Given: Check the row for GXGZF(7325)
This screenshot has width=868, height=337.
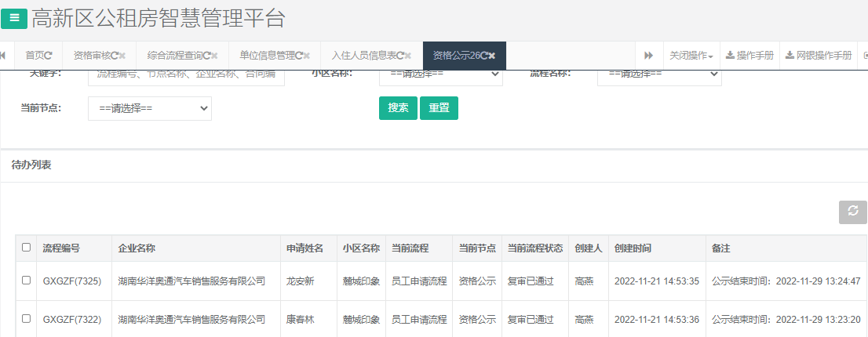Looking at the screenshot, I should (26, 281).
